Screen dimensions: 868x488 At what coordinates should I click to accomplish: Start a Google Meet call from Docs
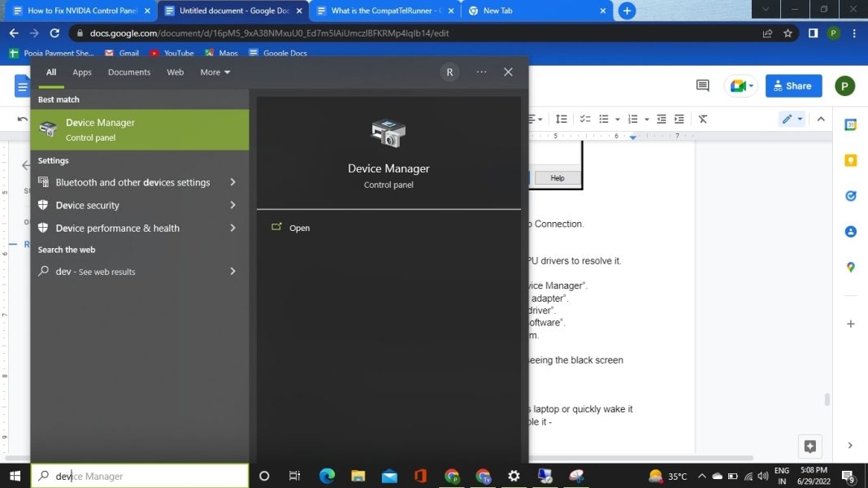738,85
